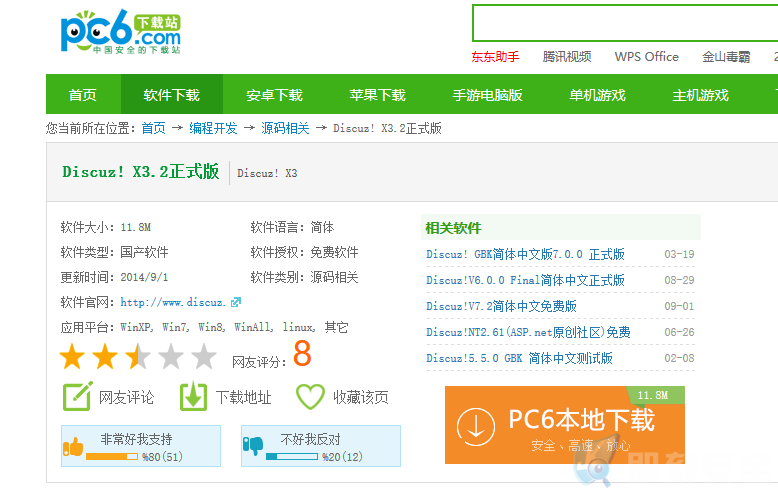Screen dimensions: 778x498
Task: Click the 腾讯视频 hot search link
Action: [x=567, y=57]
